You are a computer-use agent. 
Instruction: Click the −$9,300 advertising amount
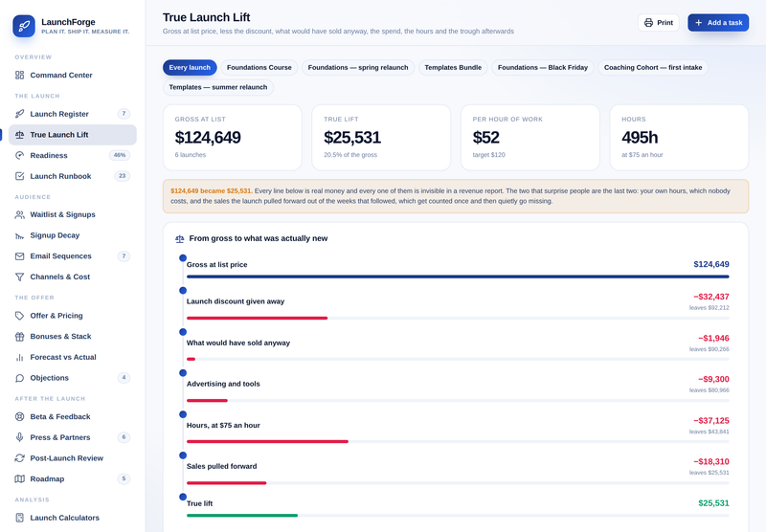click(x=713, y=379)
